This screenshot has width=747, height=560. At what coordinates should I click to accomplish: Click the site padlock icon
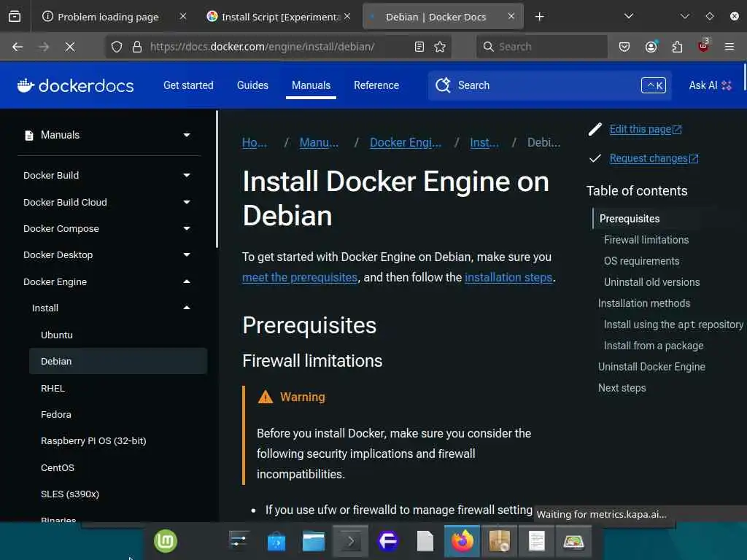(137, 47)
